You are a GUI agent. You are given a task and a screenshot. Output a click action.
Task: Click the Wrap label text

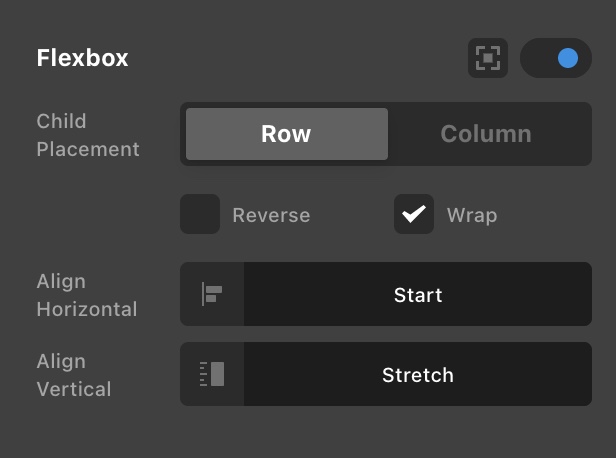tap(472, 215)
